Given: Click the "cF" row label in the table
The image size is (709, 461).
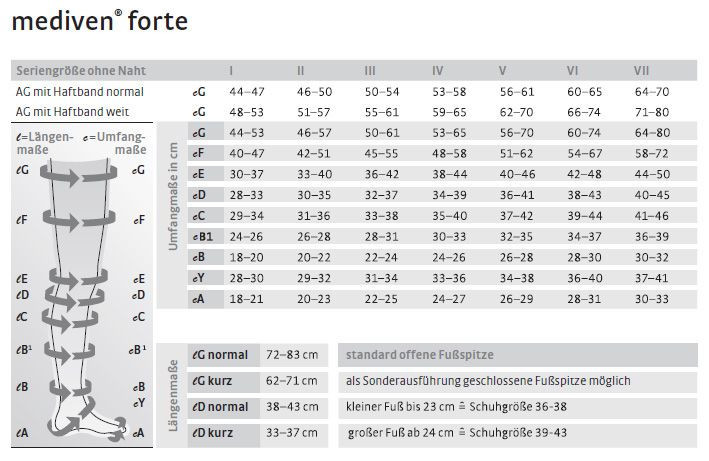Looking at the screenshot, I should click(198, 153).
